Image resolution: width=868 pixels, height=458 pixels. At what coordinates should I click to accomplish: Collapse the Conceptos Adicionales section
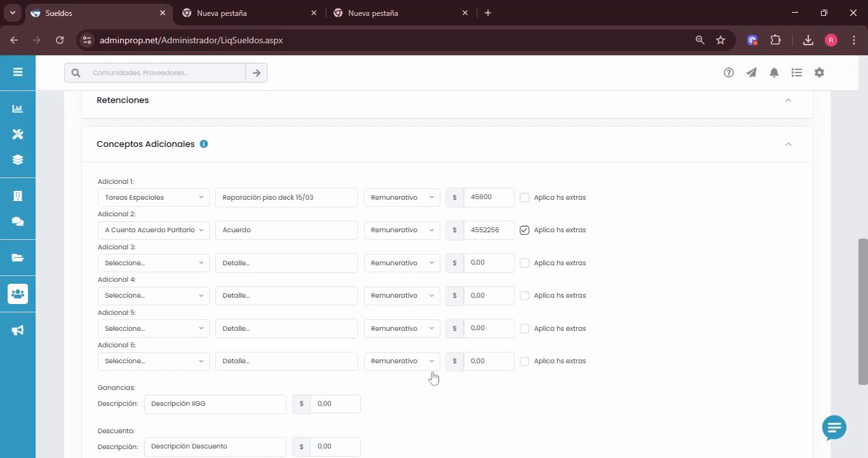[789, 144]
